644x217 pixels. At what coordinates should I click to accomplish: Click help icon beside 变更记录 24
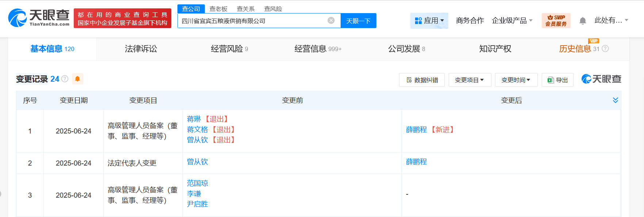pyautogui.click(x=65, y=79)
